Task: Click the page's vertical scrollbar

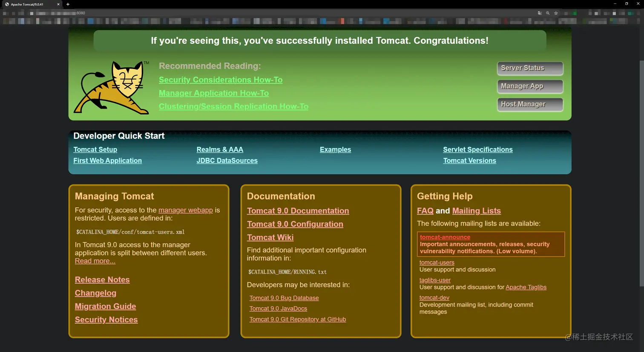Action: click(641, 173)
